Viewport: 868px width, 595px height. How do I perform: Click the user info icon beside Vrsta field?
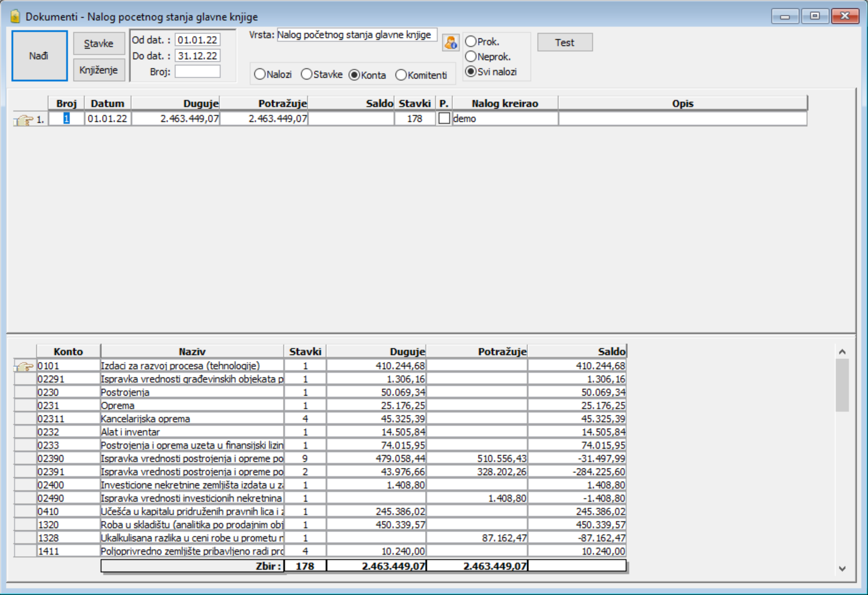pyautogui.click(x=450, y=43)
